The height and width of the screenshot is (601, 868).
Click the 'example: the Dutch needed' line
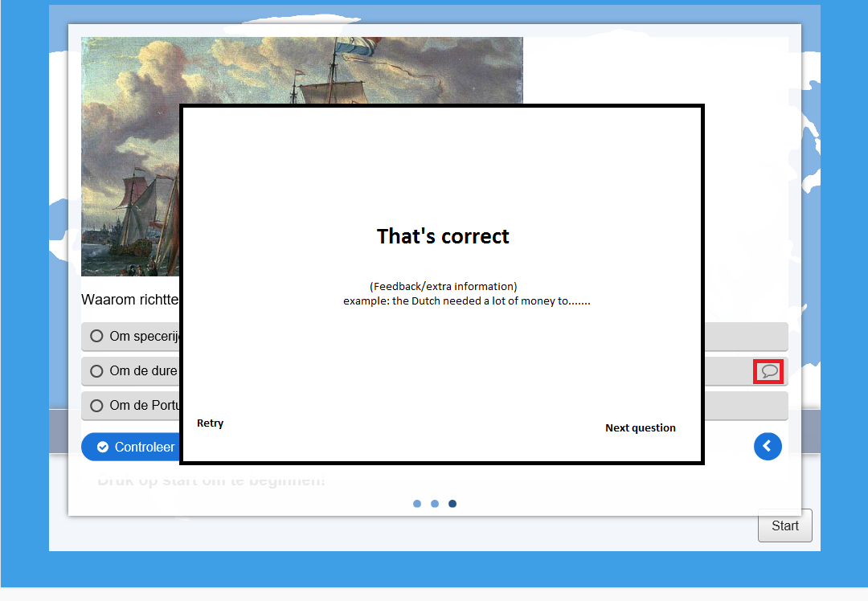[467, 301]
